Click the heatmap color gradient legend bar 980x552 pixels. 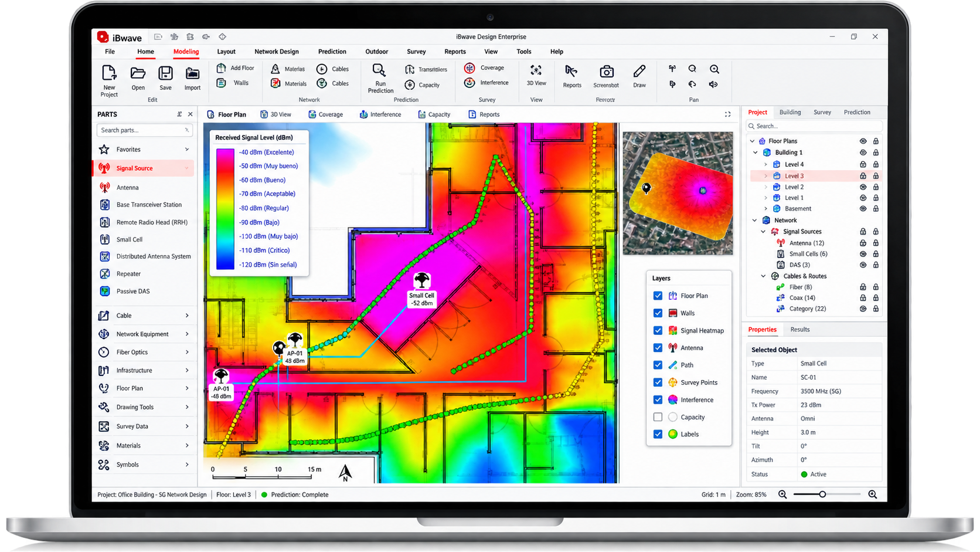(225, 209)
